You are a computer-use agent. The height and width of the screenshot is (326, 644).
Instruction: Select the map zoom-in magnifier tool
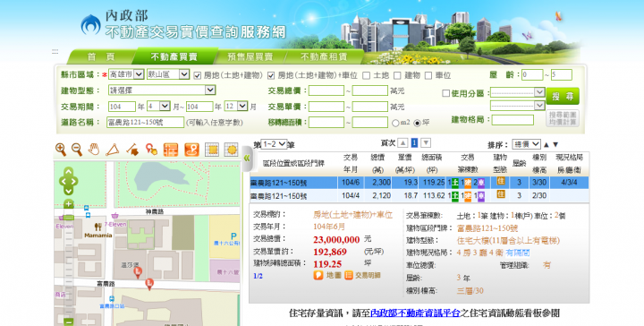pyautogui.click(x=61, y=150)
